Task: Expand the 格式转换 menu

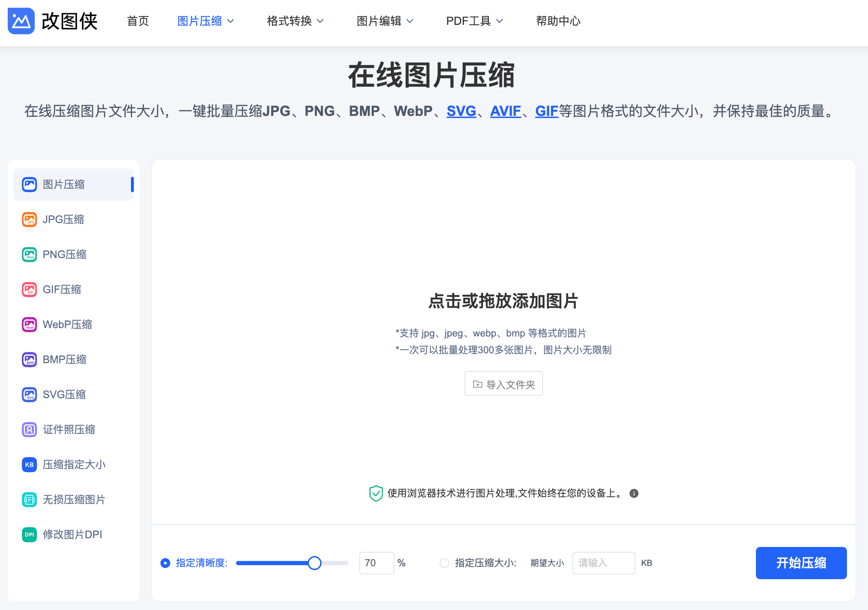Action: point(295,21)
